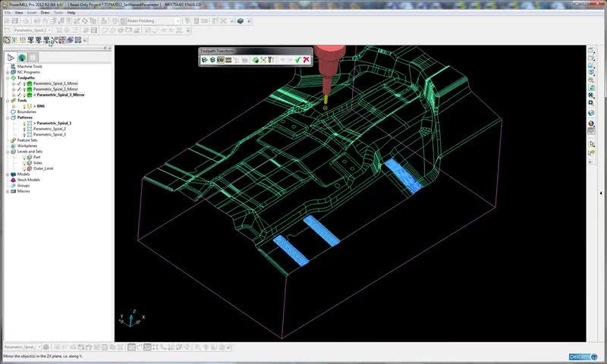The image size is (607, 364).
Task: Open the Parametric_Spiral pattern dropdown in toolbar
Action: (x=49, y=30)
